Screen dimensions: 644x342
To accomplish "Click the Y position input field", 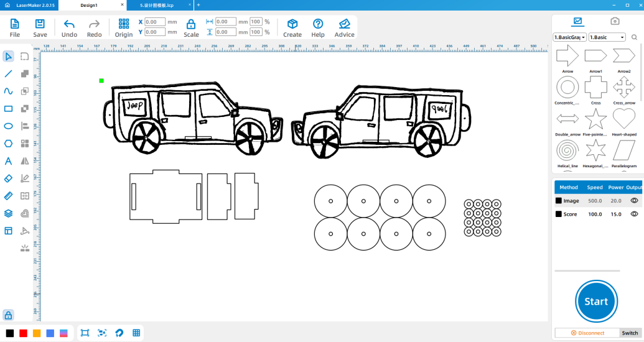I will point(154,32).
